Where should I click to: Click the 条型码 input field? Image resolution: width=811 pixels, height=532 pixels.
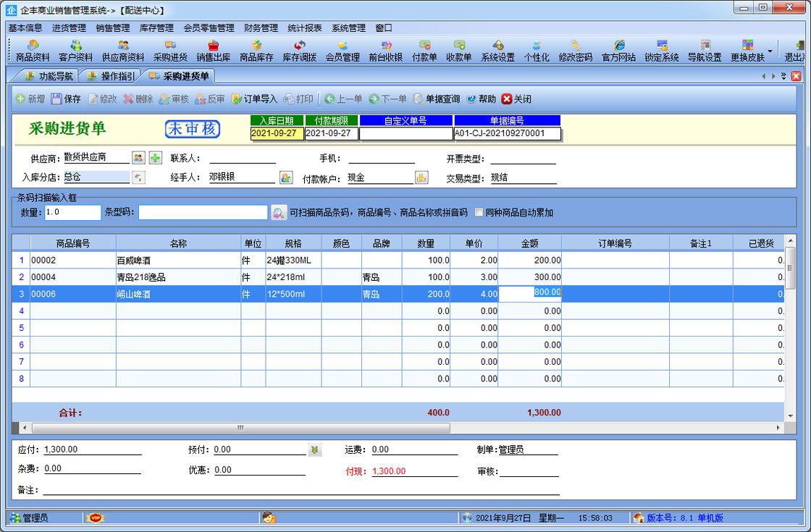203,213
